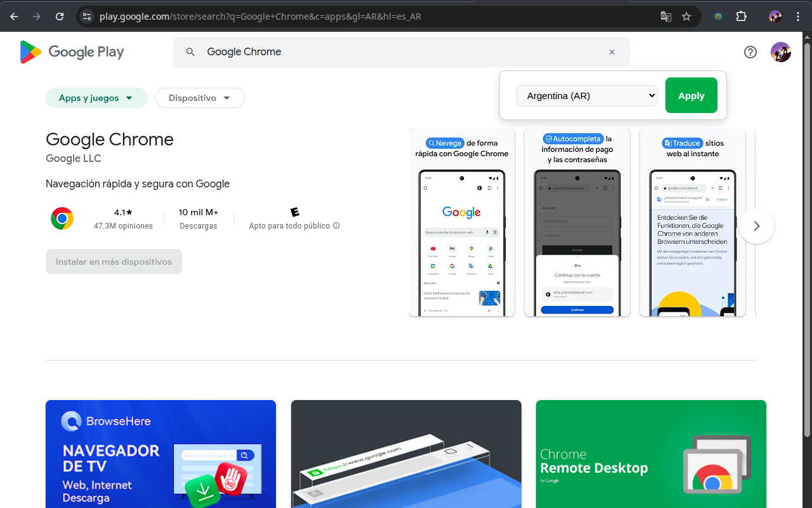
Task: Bookmark this page with the star
Action: tap(686, 17)
